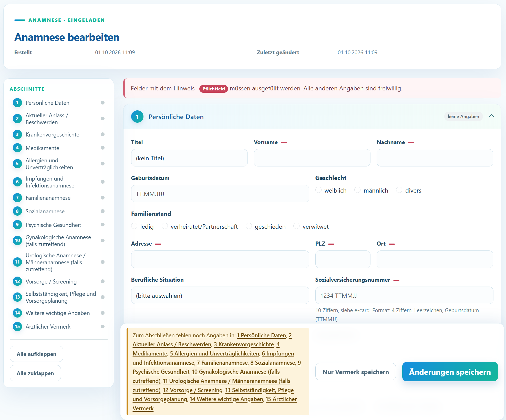This screenshot has width=506, height=420.
Task: Click the number 6 badge for Impfungen
Action: 17,182
